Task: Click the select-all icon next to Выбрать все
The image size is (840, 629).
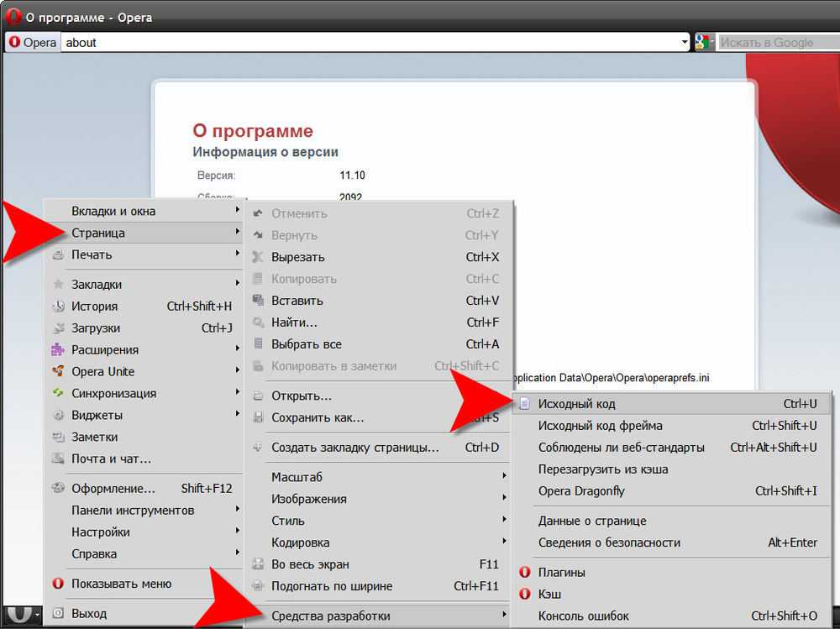Action: tap(258, 343)
